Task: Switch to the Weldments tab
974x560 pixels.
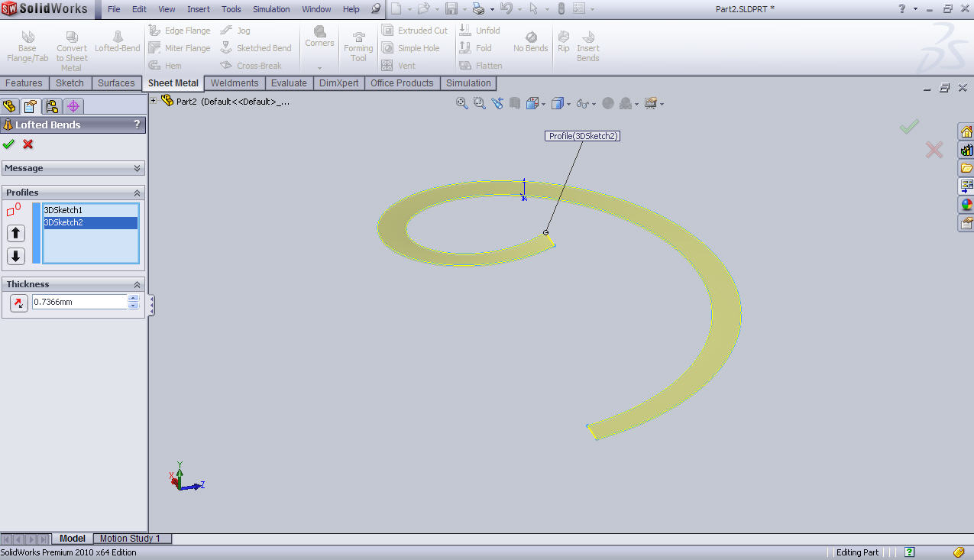Action: [x=234, y=83]
